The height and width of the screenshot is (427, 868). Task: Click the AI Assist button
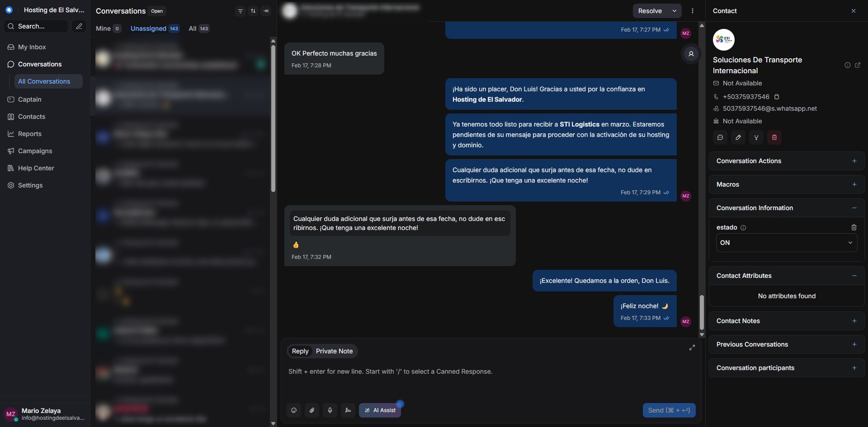(x=380, y=410)
